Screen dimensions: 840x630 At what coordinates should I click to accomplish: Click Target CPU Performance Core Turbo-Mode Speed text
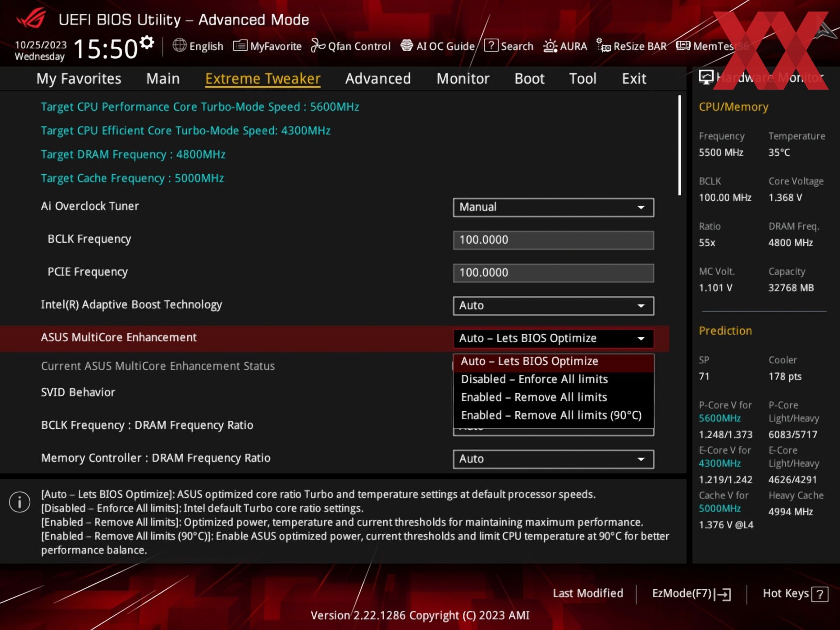pos(200,107)
